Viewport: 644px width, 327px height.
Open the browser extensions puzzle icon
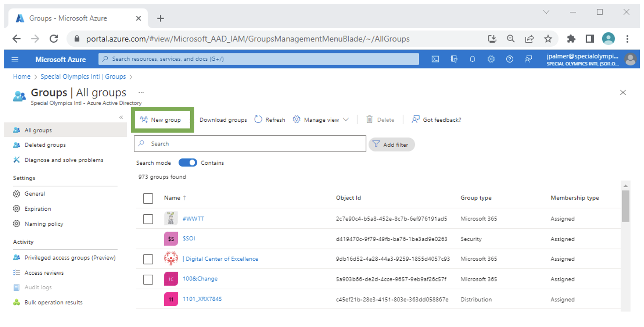click(571, 39)
